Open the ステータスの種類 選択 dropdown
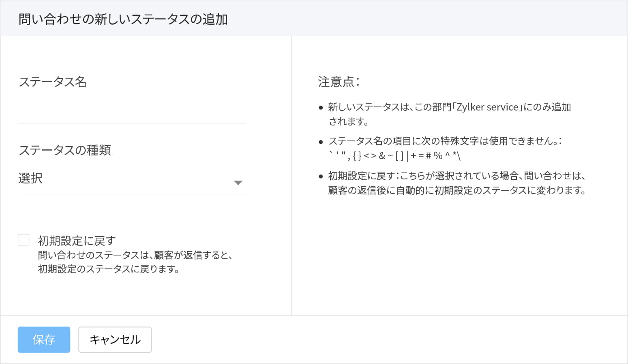This screenshot has height=364, width=628. 126,179
